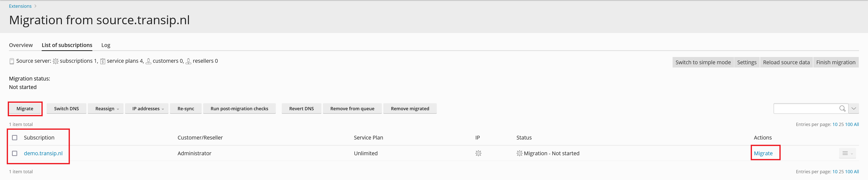Click the customers person icon
868x180 pixels.
click(x=148, y=61)
